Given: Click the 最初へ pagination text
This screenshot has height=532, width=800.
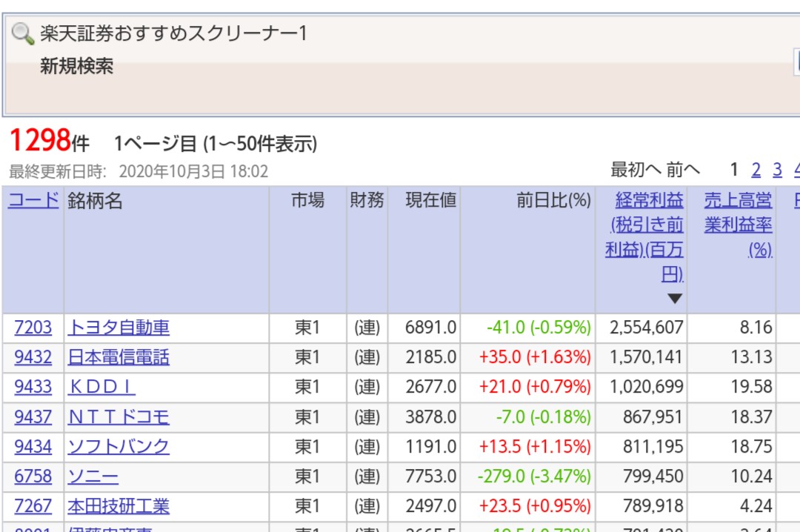Looking at the screenshot, I should 636,170.
